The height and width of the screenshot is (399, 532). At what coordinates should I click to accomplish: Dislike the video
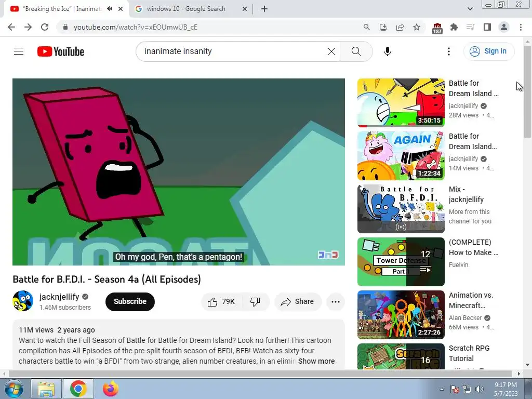click(x=255, y=302)
